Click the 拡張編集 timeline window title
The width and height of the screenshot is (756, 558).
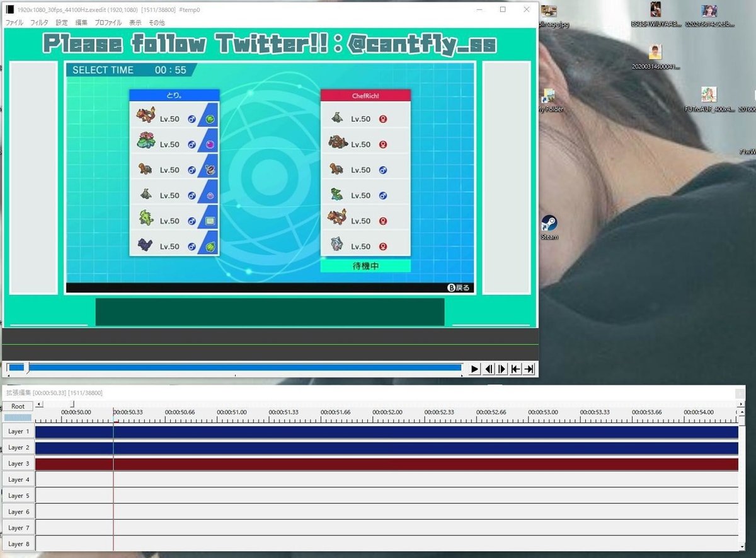(54, 393)
